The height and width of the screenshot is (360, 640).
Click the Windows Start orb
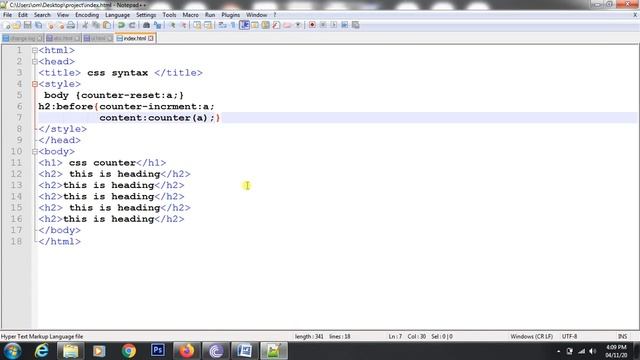pos(13,351)
